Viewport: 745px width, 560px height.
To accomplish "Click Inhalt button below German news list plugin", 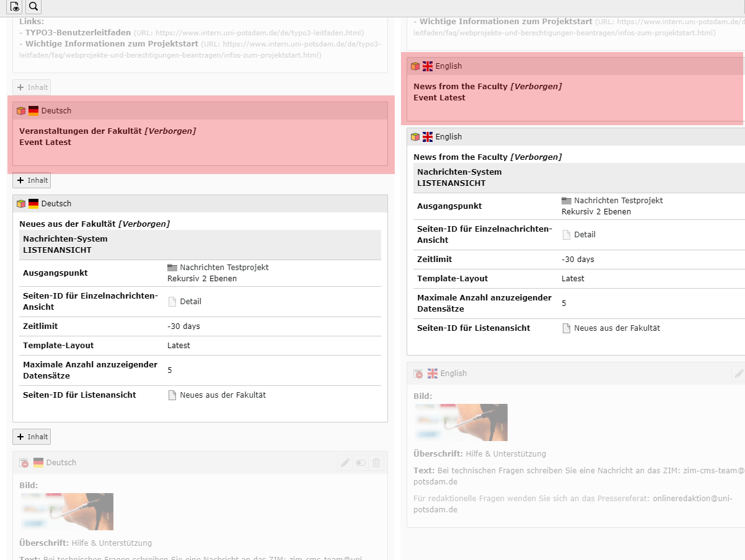I will 32,437.
